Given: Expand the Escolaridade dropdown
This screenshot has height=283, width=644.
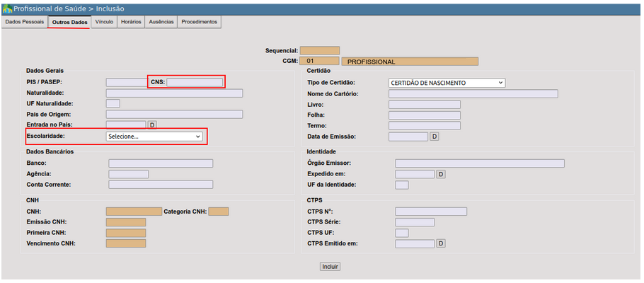Looking at the screenshot, I should (154, 137).
